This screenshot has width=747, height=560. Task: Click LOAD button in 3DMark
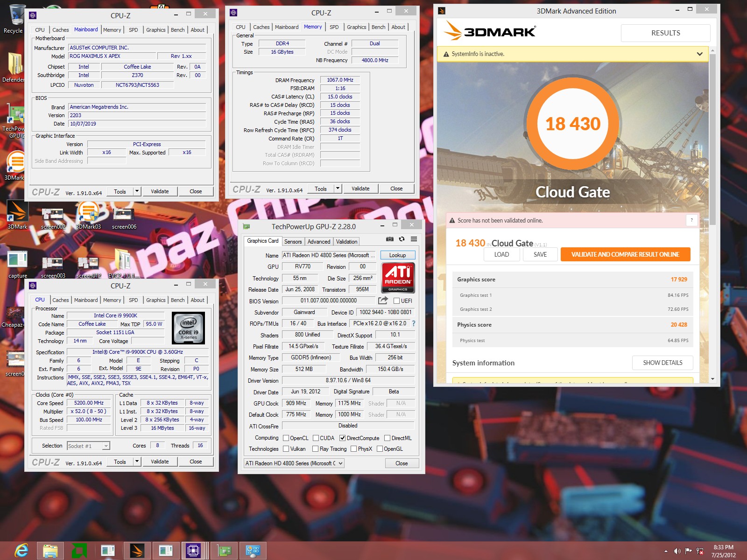tap(501, 254)
